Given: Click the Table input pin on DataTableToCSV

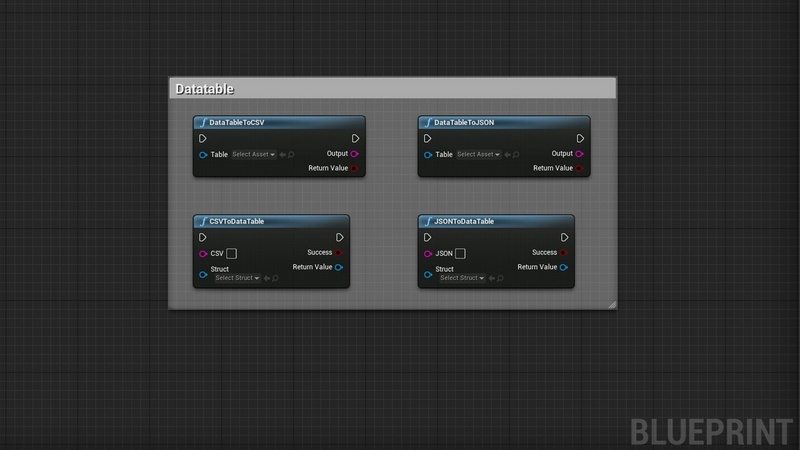Looking at the screenshot, I should pyautogui.click(x=203, y=155).
